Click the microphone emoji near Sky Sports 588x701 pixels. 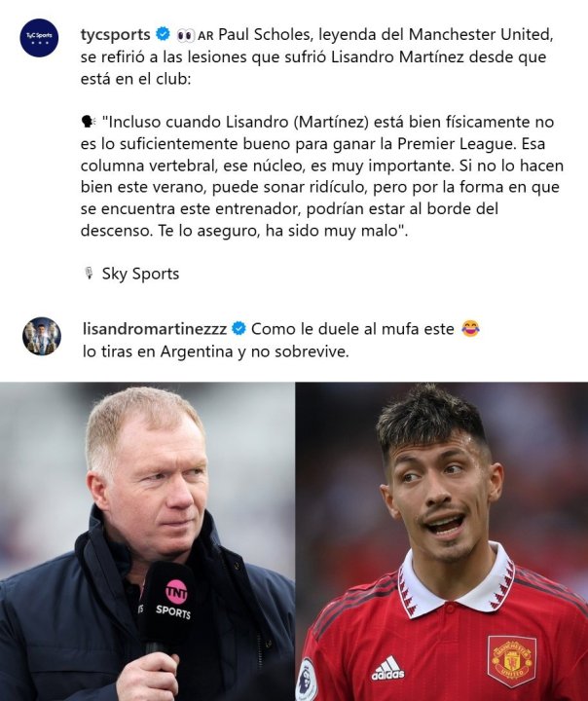click(89, 273)
